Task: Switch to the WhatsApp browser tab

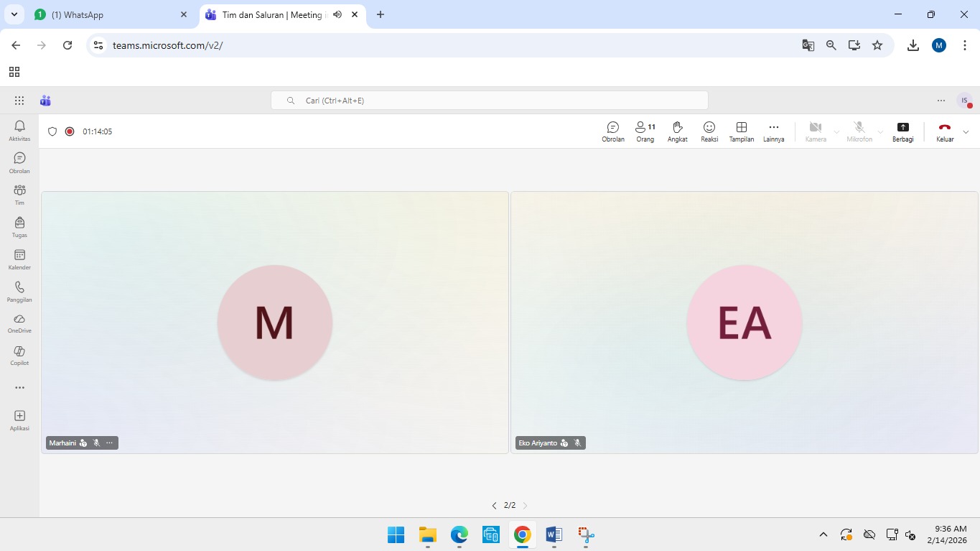Action: (108, 14)
